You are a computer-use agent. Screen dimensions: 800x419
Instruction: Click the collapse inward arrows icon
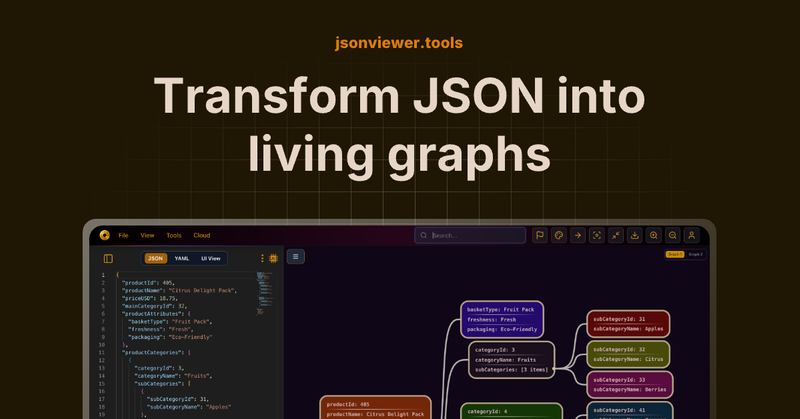pos(616,235)
